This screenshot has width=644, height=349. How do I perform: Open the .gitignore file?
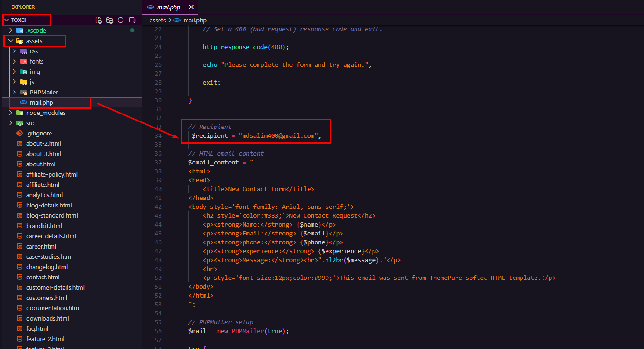click(71, 133)
